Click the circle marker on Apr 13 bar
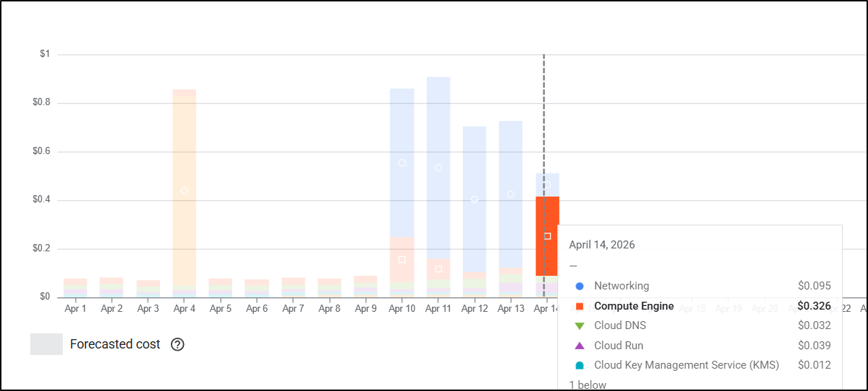Image resolution: width=868 pixels, height=391 pixels. coord(510,194)
